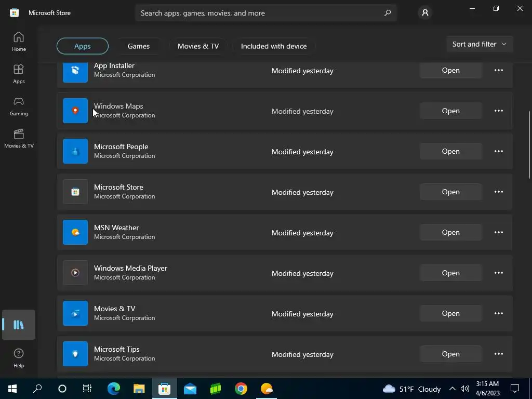The height and width of the screenshot is (399, 532).
Task: Click the Microsoft Store logo in title bar
Action: [14, 13]
